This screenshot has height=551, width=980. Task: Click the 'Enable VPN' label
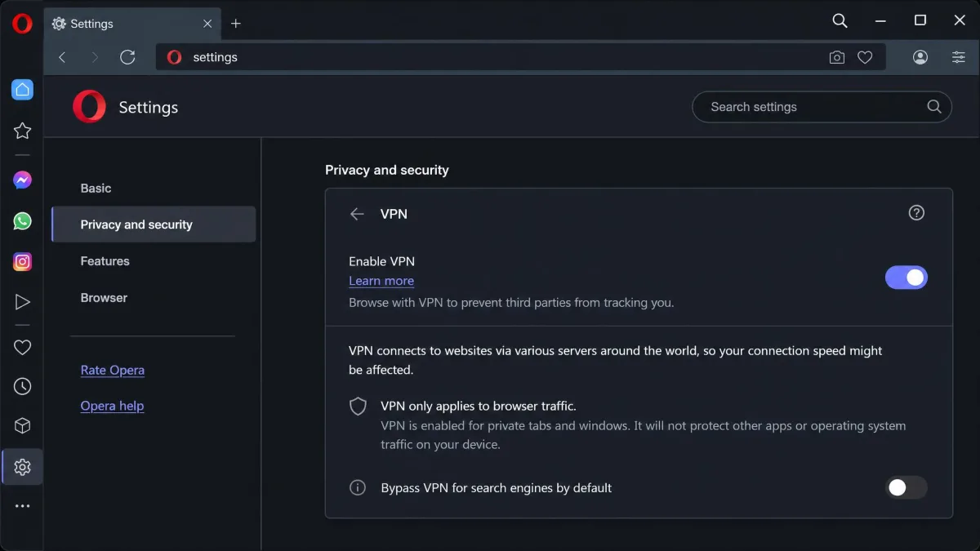(381, 261)
